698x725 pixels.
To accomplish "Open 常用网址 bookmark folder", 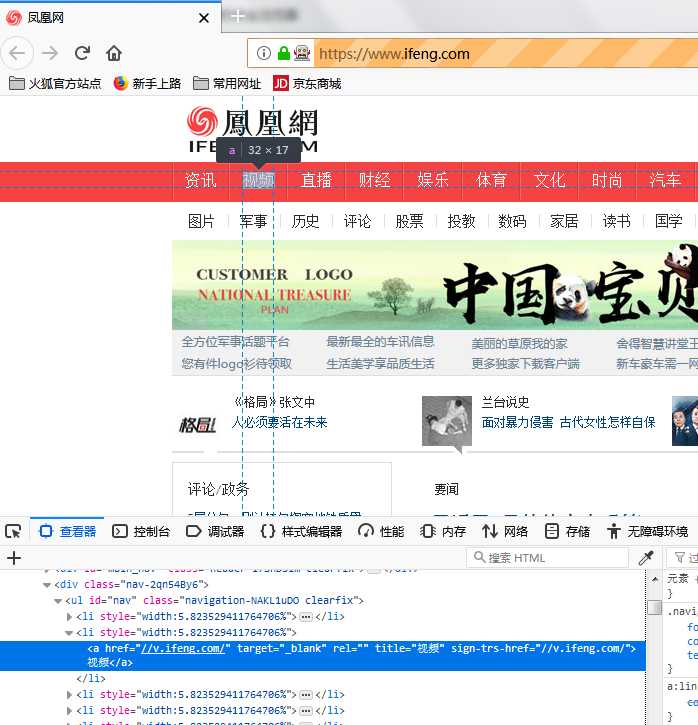I will pyautogui.click(x=227, y=84).
